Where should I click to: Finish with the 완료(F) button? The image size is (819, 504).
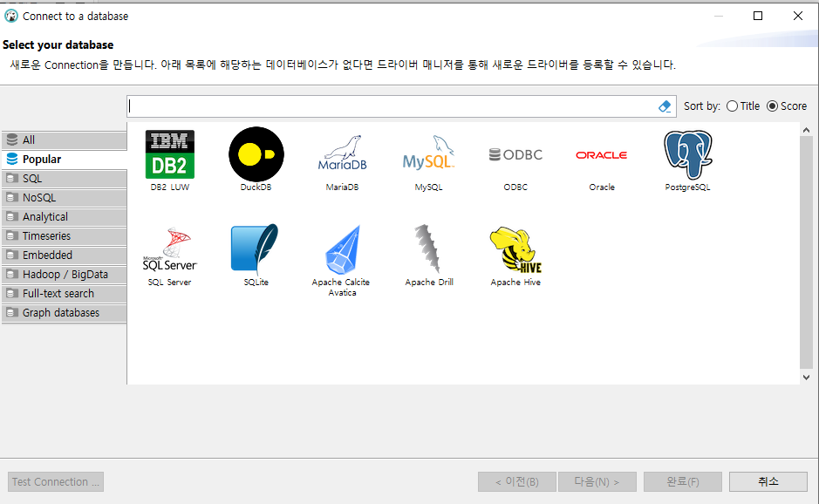pos(683,482)
